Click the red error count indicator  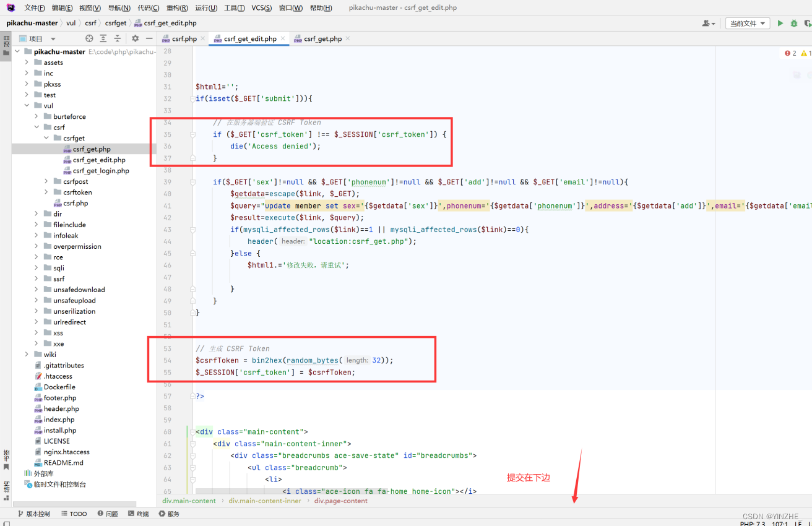click(790, 53)
